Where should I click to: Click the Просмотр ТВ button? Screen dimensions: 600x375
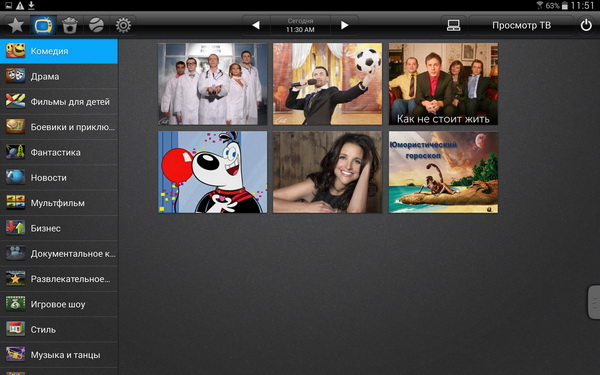[x=521, y=25]
